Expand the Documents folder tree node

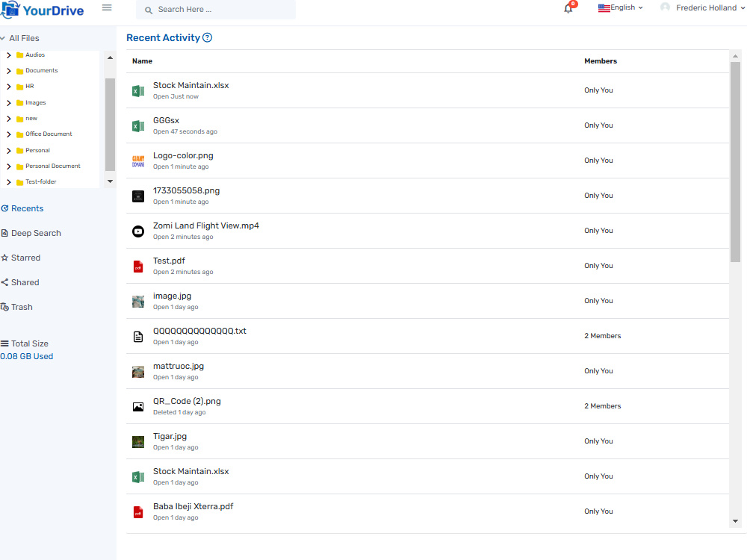point(8,71)
